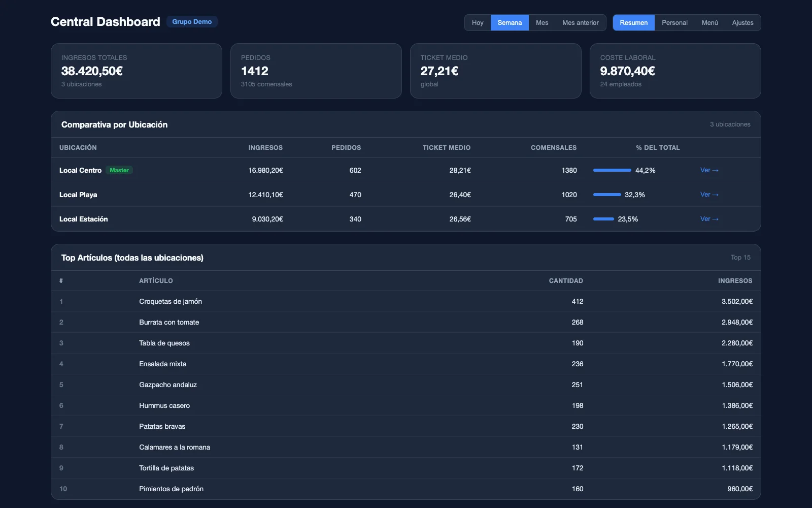The image size is (812, 508).
Task: Open the Ajustes tab
Action: click(x=742, y=23)
